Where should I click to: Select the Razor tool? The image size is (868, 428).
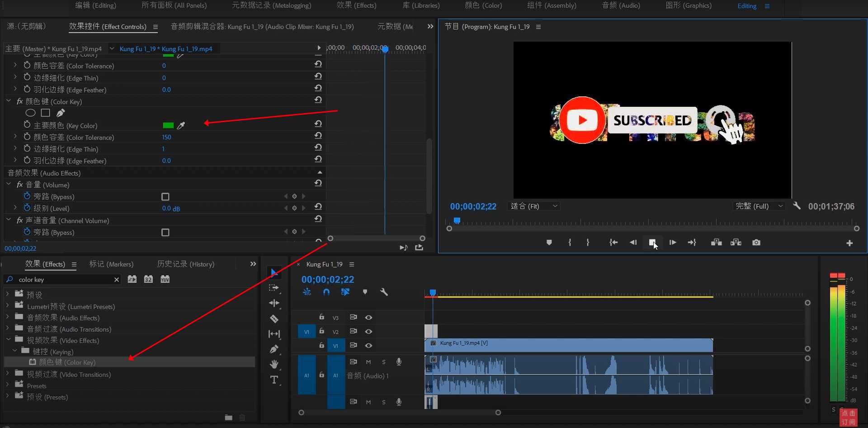tap(274, 319)
